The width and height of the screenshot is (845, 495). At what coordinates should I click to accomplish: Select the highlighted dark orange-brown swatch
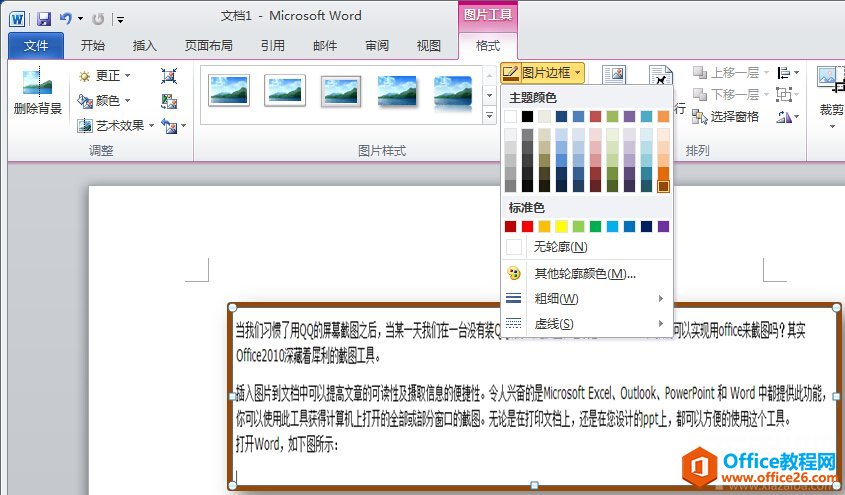pos(663,186)
